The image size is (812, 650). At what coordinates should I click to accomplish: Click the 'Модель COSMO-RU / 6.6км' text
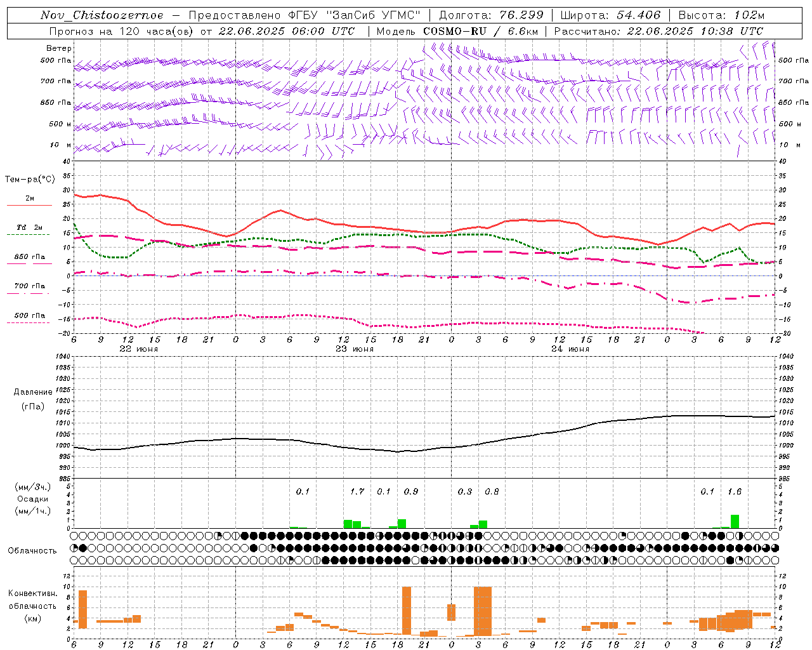[x=456, y=31]
